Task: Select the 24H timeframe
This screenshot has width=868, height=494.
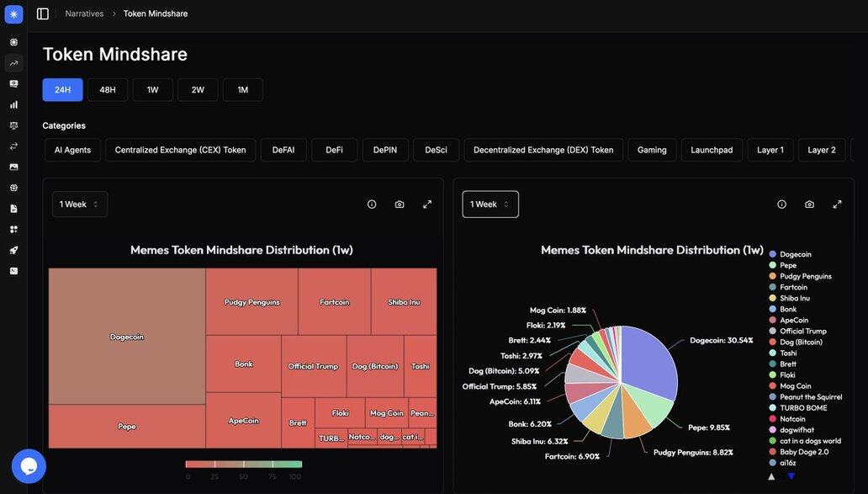Action: click(x=62, y=90)
